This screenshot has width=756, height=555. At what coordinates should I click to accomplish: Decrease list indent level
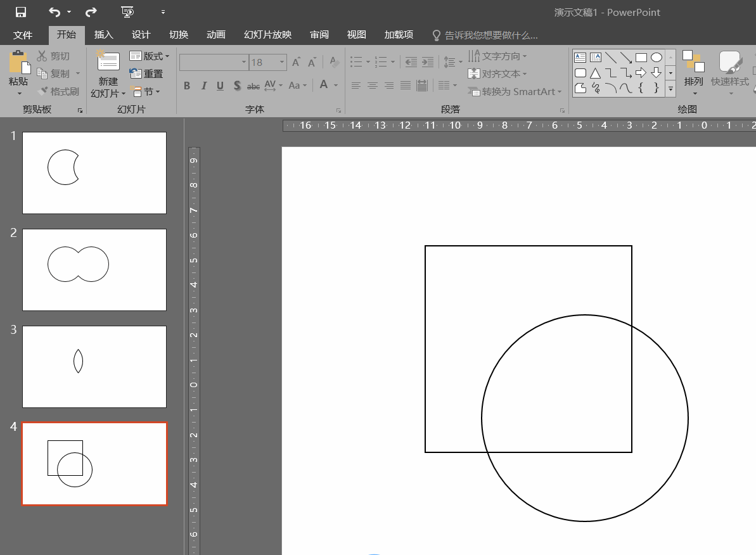click(411, 61)
